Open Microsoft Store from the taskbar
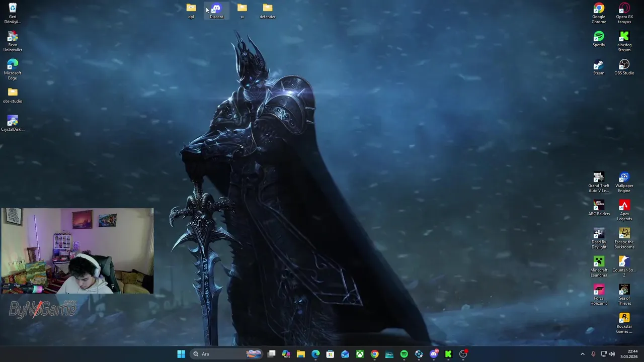The height and width of the screenshot is (362, 644). [x=330, y=354]
